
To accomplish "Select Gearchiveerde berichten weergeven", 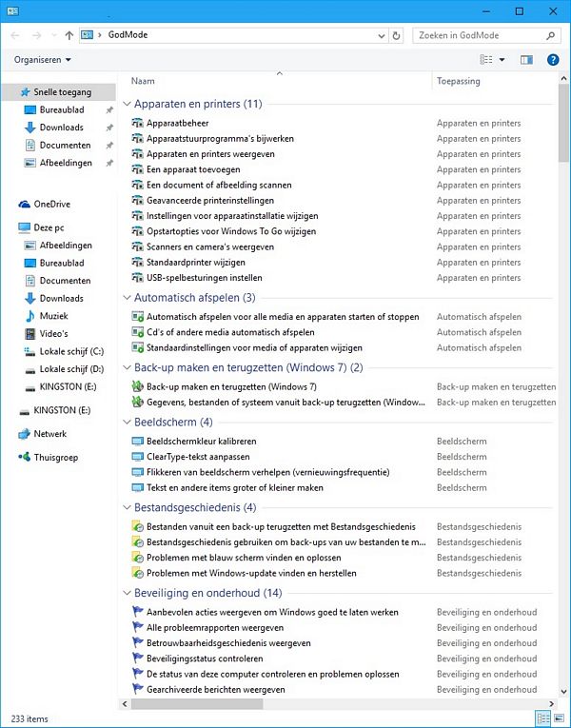I will click(216, 690).
